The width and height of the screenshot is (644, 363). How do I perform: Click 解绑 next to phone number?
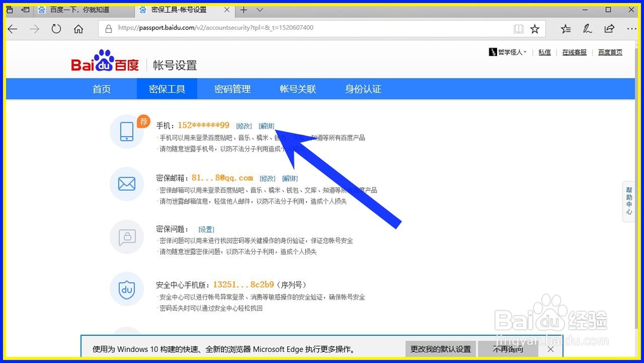tap(267, 126)
